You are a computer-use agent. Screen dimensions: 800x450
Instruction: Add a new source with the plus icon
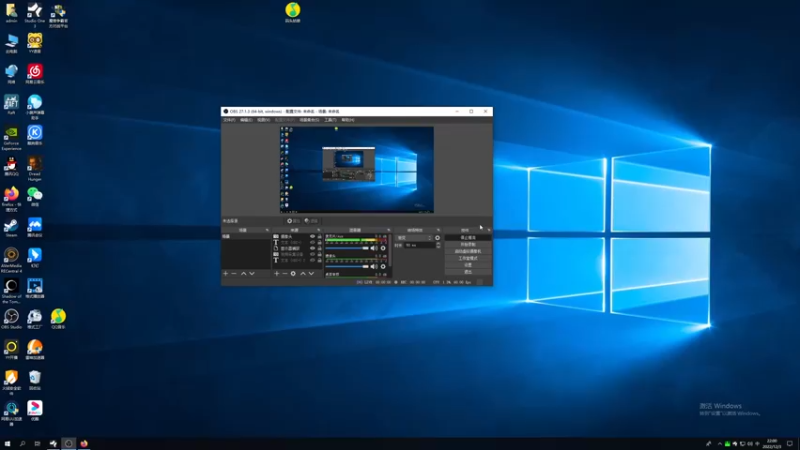pyautogui.click(x=277, y=273)
